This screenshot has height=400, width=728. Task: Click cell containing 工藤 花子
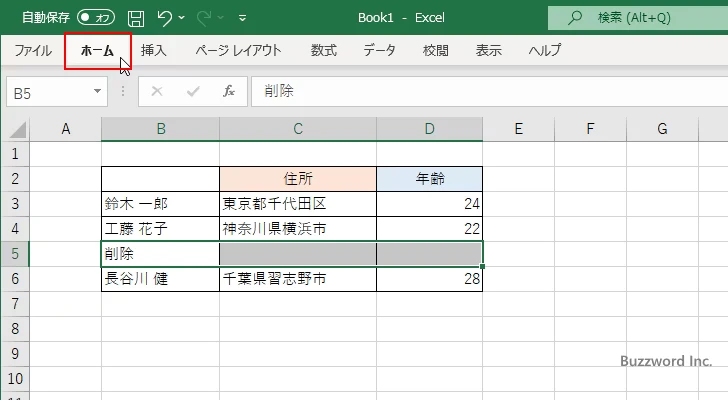160,229
